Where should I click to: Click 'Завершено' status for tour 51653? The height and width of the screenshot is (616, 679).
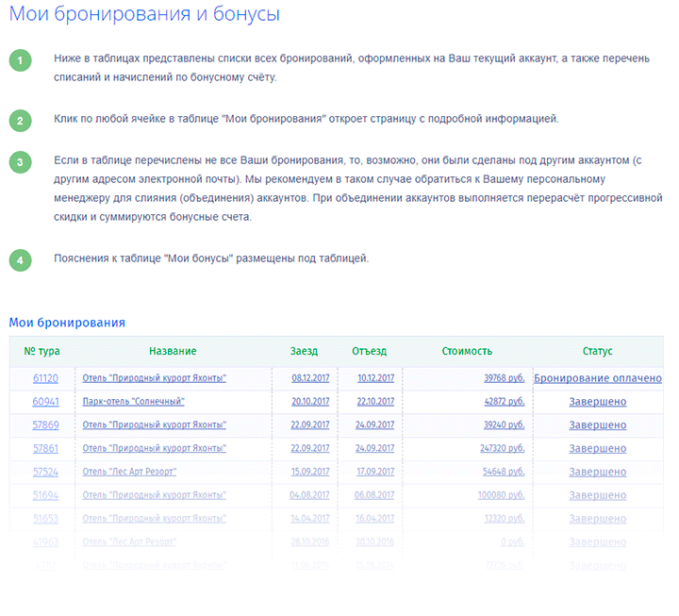pos(598,519)
